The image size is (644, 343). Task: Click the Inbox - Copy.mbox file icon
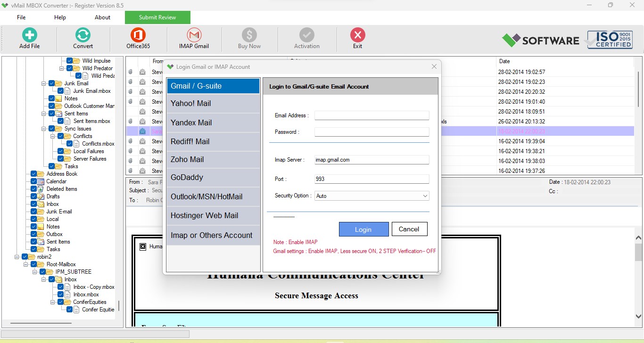click(68, 287)
